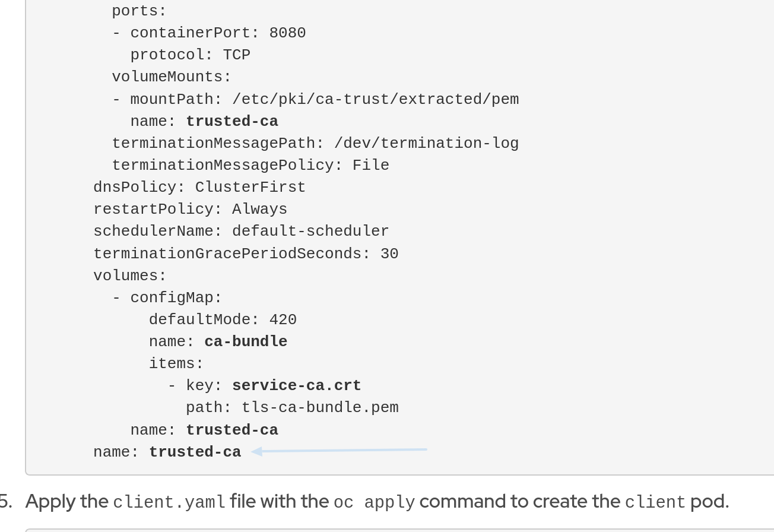This screenshot has height=532, width=774.
Task: Click the bold trusted-ca under volumeMounts
Action: coord(231,121)
